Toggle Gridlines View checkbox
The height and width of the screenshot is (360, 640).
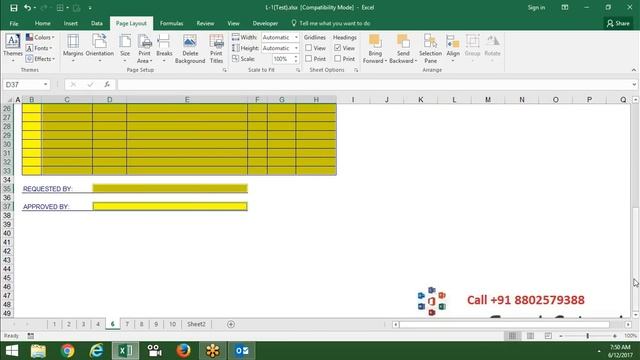[x=309, y=48]
